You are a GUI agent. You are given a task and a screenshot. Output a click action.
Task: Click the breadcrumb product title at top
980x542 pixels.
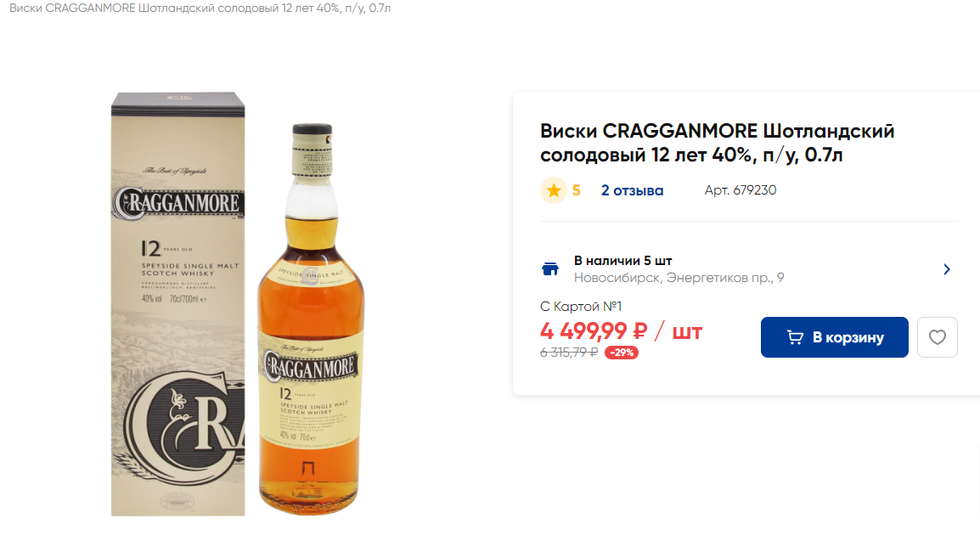click(x=200, y=8)
